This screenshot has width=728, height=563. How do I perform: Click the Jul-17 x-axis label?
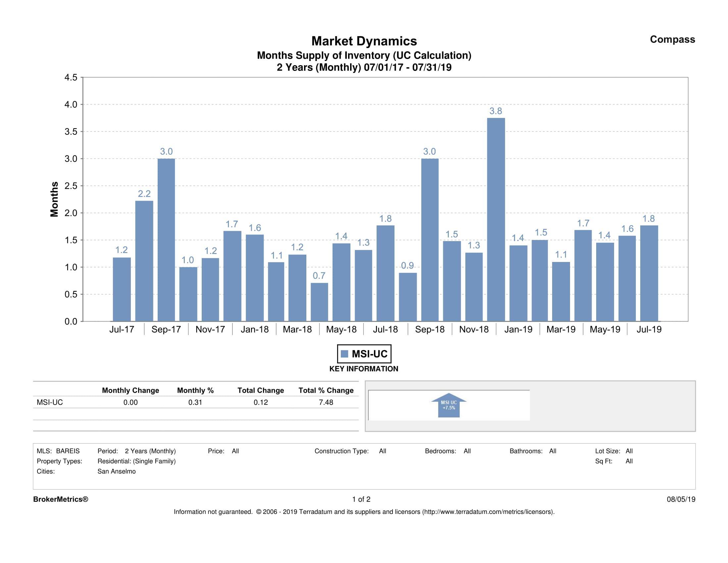(x=122, y=329)
